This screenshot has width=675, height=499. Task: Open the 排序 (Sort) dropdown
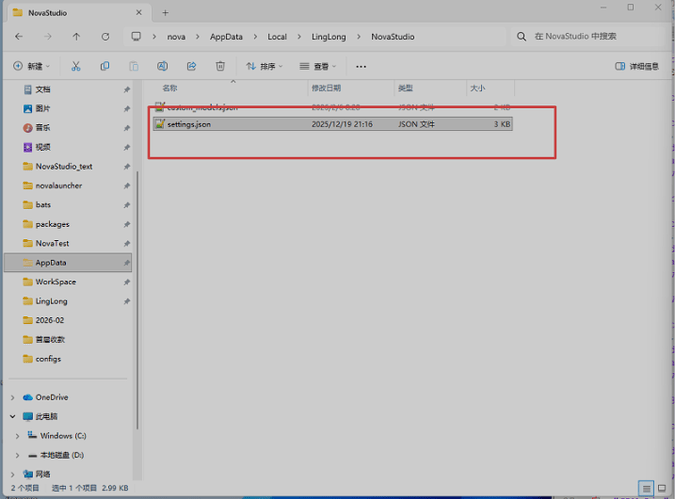[264, 66]
